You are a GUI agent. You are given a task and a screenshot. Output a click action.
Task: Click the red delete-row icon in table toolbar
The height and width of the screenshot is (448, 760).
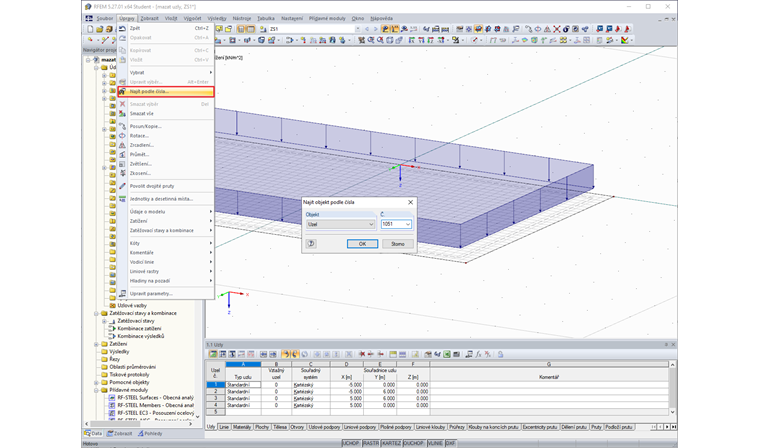[362, 354]
